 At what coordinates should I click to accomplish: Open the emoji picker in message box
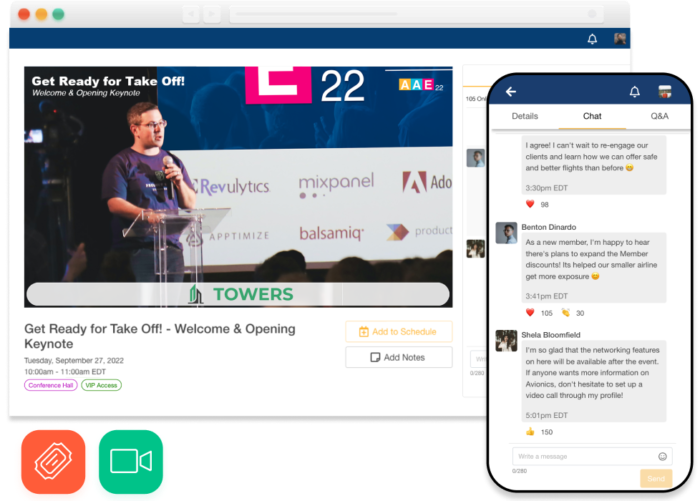[x=662, y=456]
